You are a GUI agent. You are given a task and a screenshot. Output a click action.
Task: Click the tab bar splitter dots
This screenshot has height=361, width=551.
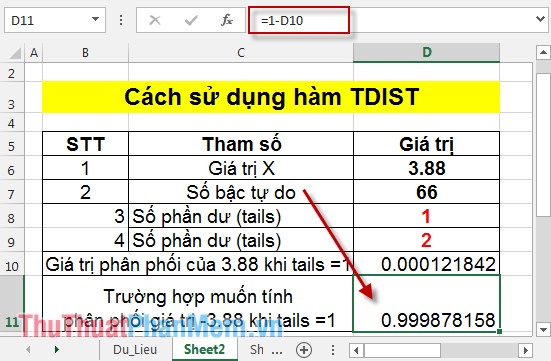[x=333, y=350]
